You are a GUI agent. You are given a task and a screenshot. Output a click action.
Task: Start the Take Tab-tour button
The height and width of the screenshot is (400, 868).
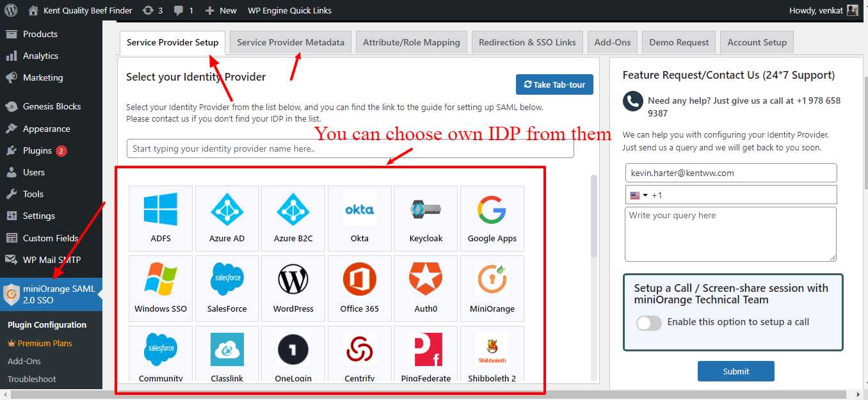pyautogui.click(x=554, y=84)
